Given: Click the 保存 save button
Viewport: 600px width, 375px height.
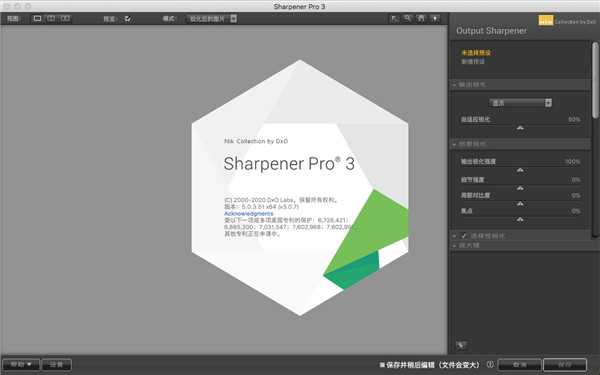Looking at the screenshot, I should click(x=565, y=365).
